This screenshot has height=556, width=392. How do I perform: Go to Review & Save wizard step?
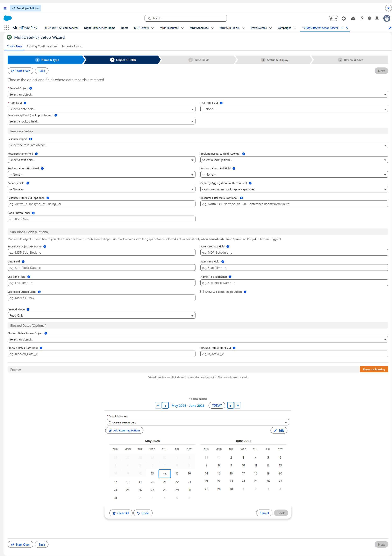350,60
